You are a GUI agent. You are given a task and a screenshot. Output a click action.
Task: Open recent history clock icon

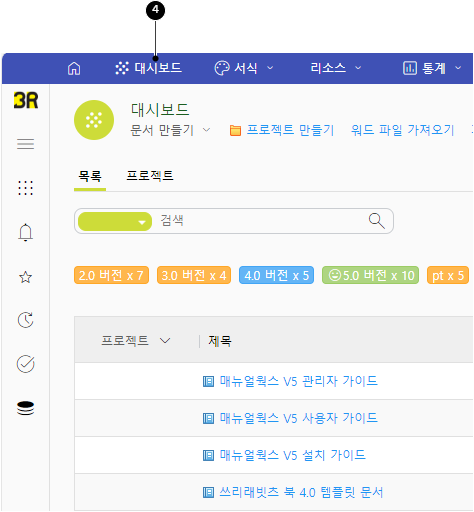click(26, 320)
